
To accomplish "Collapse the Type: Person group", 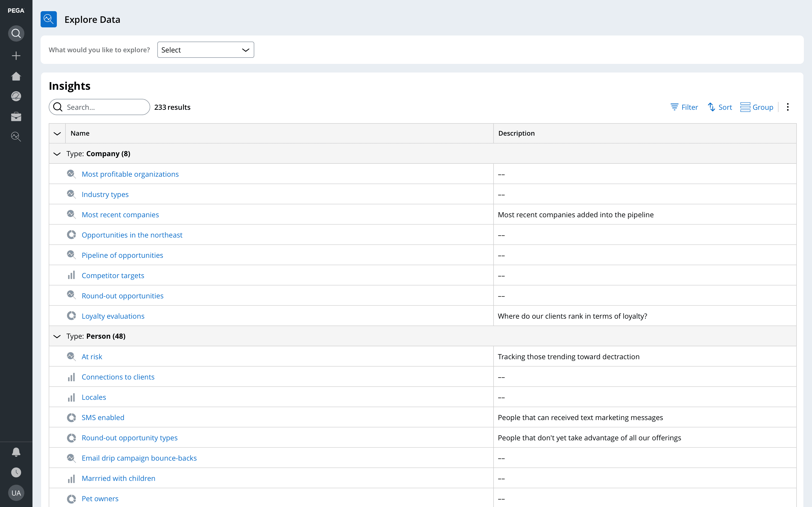I will coord(57,336).
